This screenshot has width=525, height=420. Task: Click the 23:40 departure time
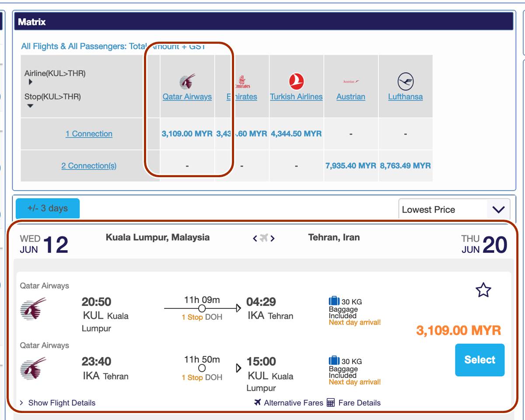click(96, 362)
